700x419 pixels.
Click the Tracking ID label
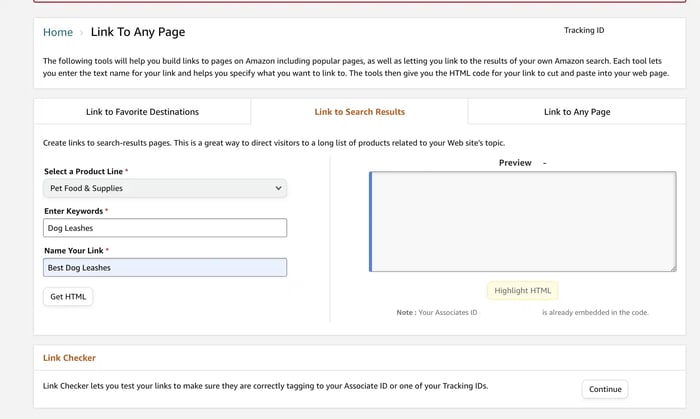[x=584, y=30]
